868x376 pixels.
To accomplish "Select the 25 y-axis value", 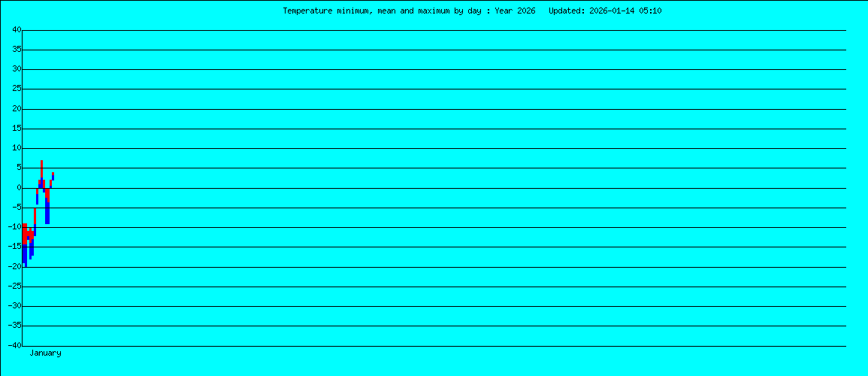I will [x=16, y=89].
